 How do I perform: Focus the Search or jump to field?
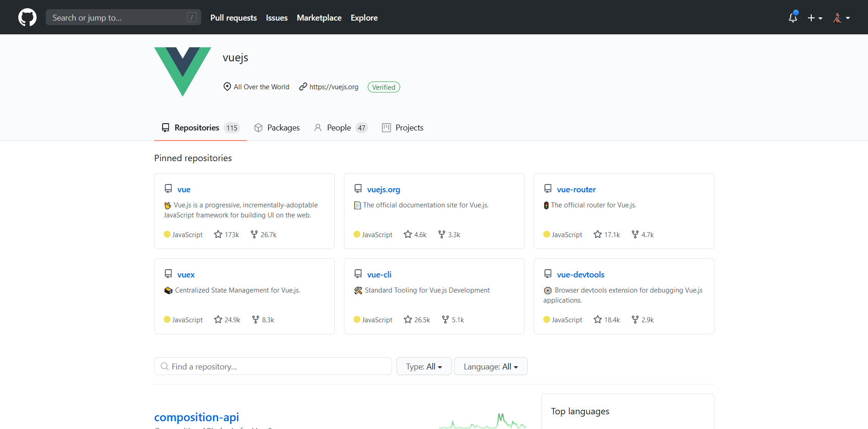(x=123, y=17)
